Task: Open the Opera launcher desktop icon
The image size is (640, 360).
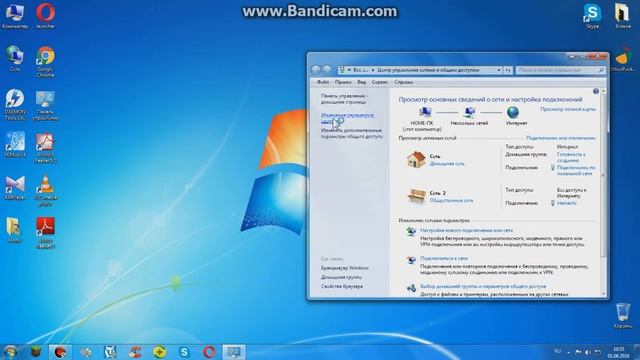Action: pyautogui.click(x=45, y=16)
